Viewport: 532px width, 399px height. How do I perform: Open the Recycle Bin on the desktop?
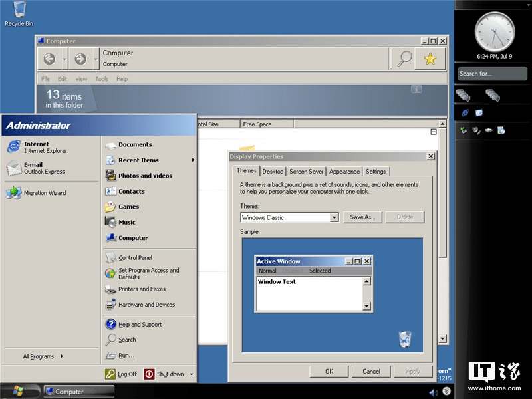coord(18,11)
